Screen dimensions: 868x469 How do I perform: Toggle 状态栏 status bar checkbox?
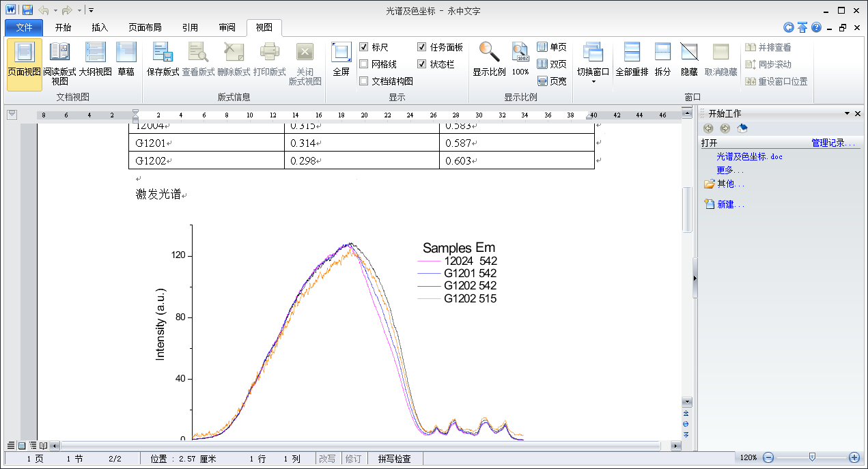pos(422,64)
